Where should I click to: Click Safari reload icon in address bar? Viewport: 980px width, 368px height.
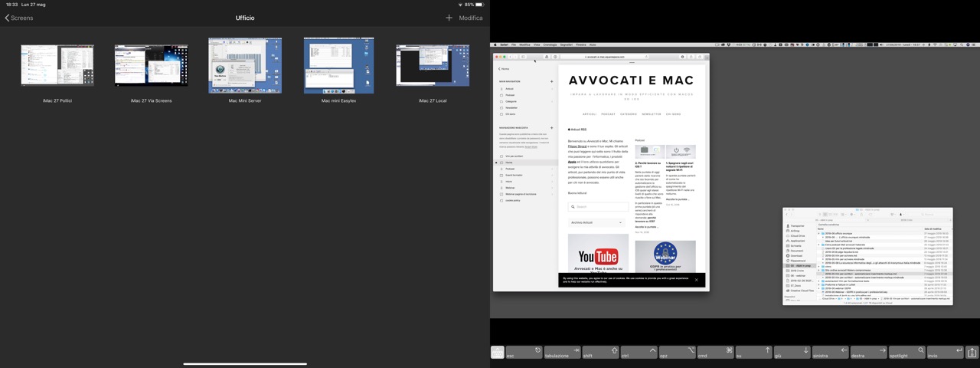point(646,57)
